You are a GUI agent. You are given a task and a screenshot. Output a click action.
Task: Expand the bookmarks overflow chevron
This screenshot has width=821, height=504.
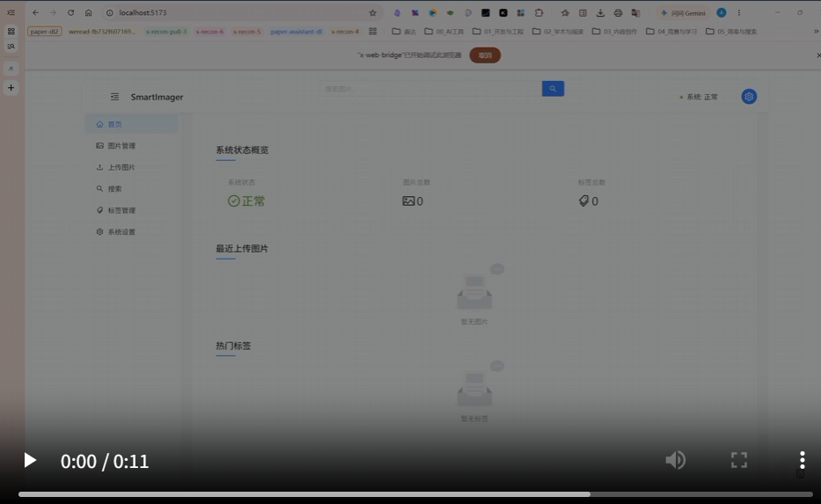click(x=816, y=32)
